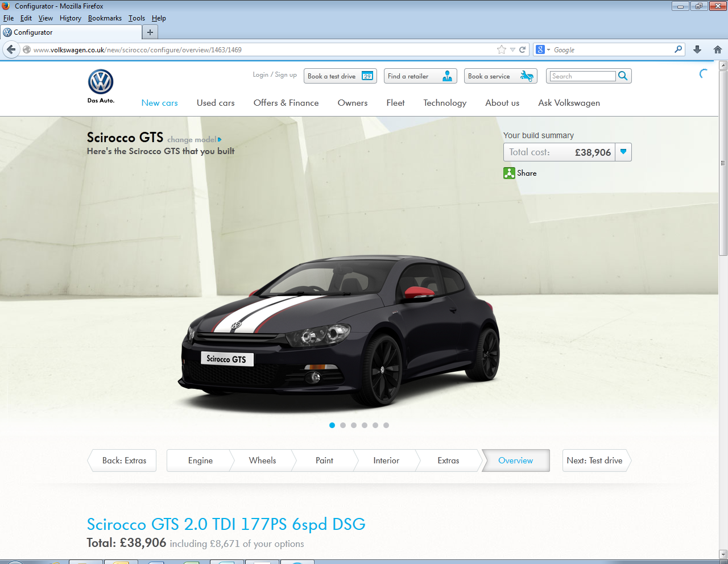
Task: Click the Volkswagen logo
Action: [x=101, y=82]
